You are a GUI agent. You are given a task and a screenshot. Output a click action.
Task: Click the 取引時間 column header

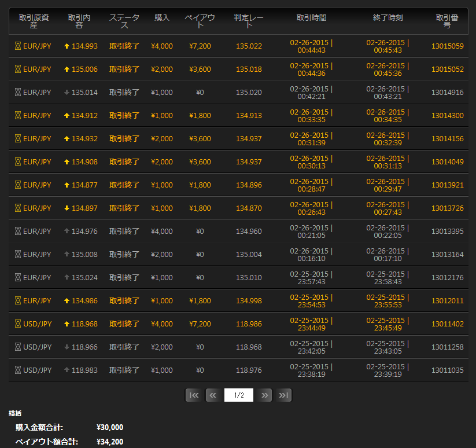[x=312, y=17]
